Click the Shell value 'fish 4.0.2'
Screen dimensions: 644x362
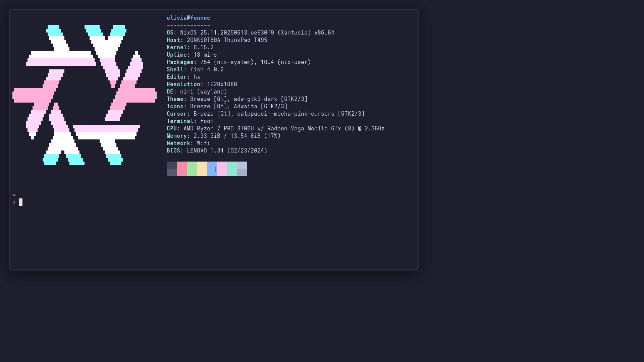pyautogui.click(x=207, y=70)
